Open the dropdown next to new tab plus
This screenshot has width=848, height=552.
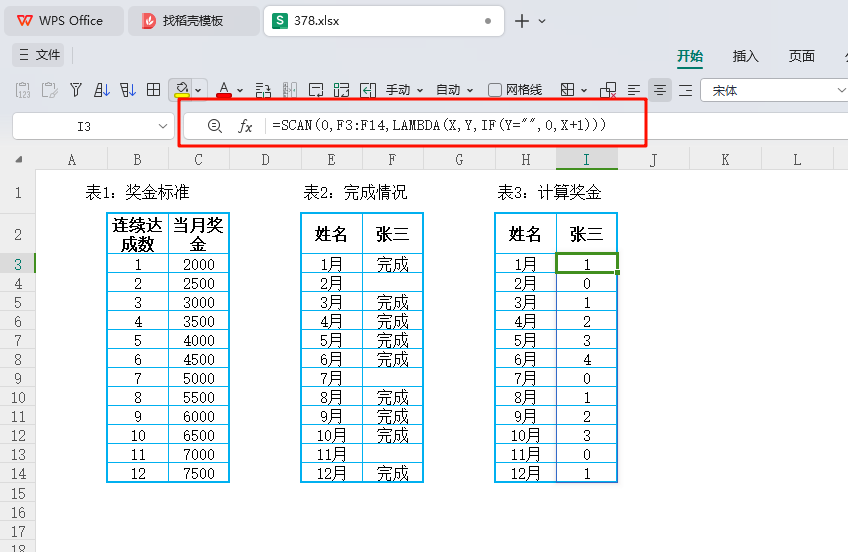(x=542, y=21)
